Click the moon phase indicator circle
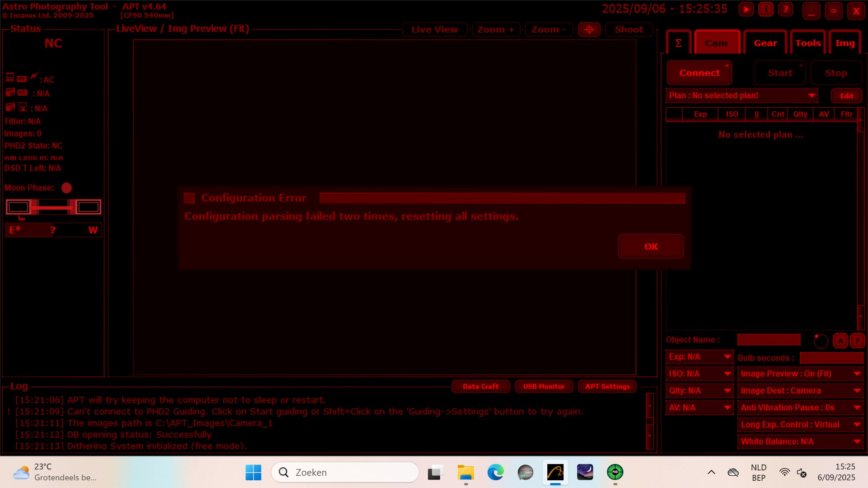Viewport: 868px width, 488px height. coord(66,188)
